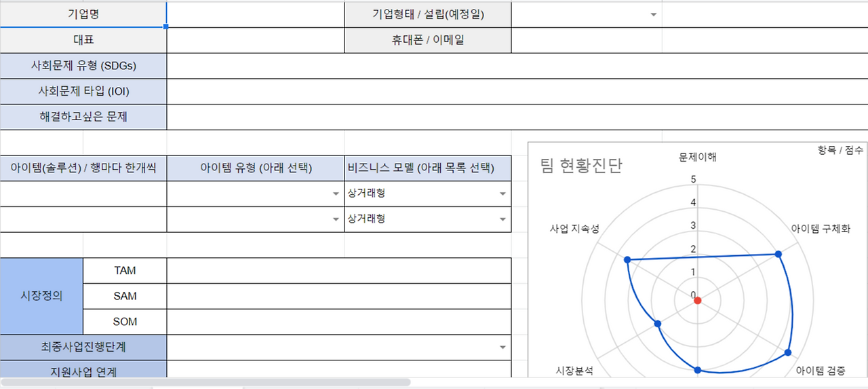Image resolution: width=868 pixels, height=389 pixels.
Task: Click the 시장분석 axis label
Action: (x=574, y=371)
